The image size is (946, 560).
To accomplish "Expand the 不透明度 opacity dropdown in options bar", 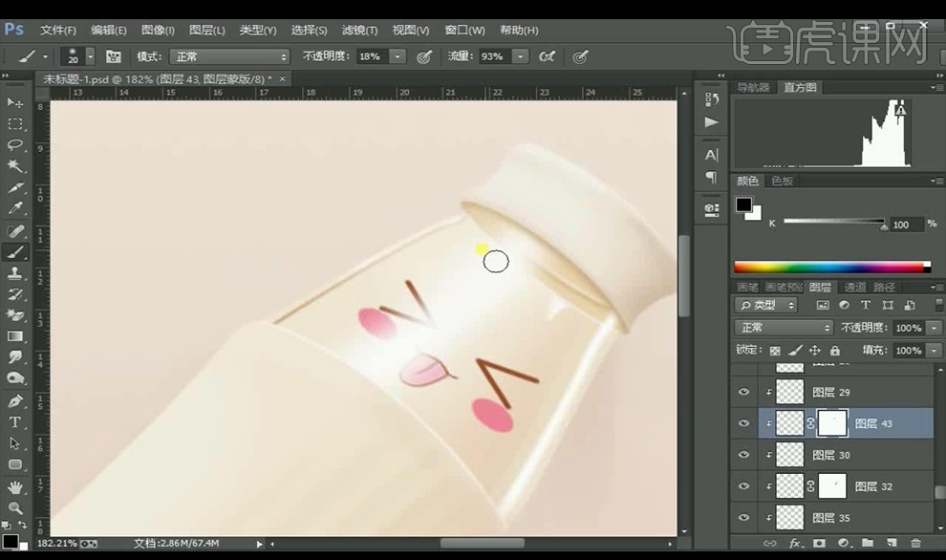I will (x=398, y=56).
